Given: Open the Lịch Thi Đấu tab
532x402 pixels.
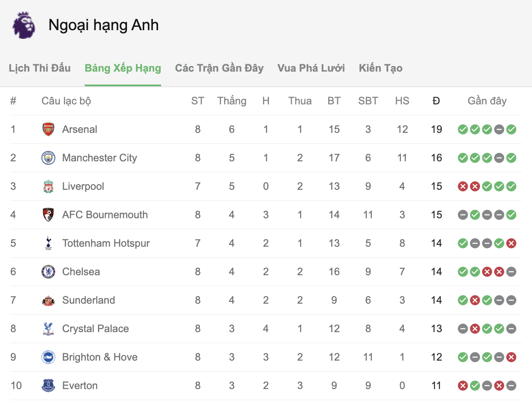Looking at the screenshot, I should pyautogui.click(x=40, y=68).
